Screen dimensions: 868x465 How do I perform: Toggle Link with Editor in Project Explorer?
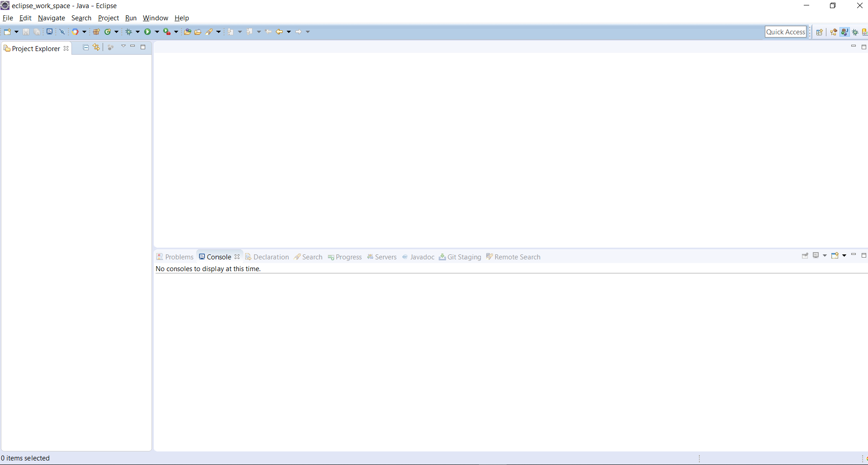[96, 47]
